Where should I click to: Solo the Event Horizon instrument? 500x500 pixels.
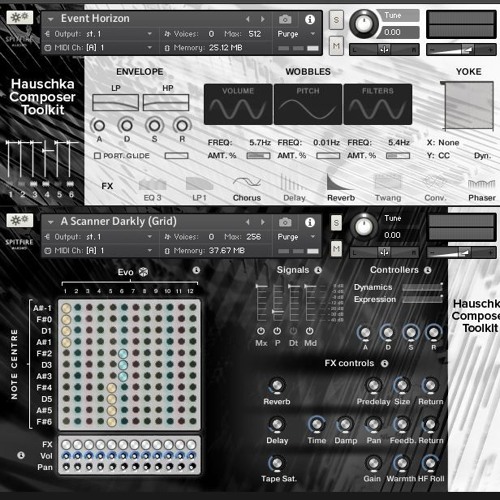336,20
